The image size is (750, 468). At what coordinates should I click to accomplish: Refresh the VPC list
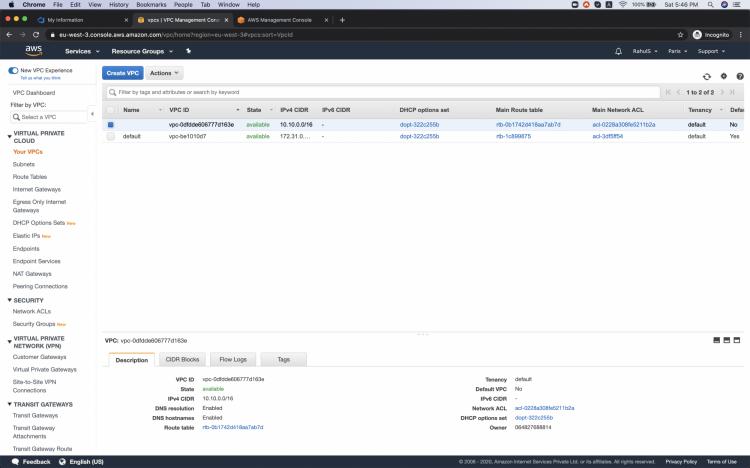point(706,74)
